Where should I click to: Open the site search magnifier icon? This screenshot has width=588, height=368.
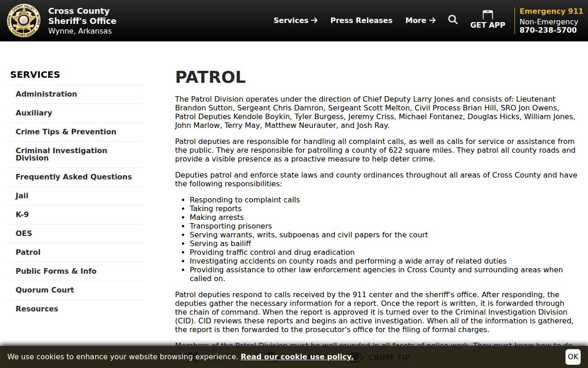click(x=453, y=20)
